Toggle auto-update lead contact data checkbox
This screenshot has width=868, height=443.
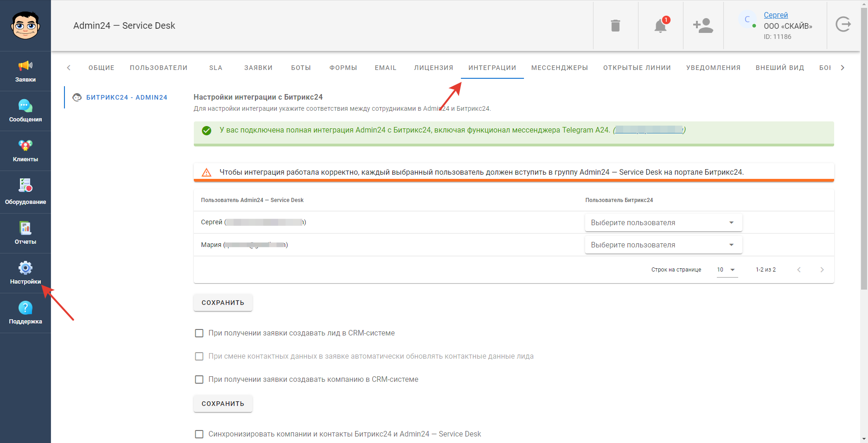point(199,356)
